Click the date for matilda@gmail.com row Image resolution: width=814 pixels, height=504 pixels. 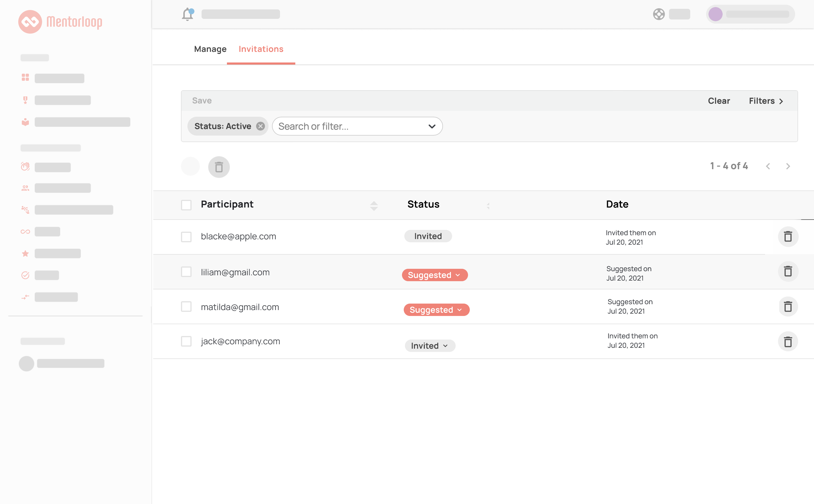(630, 306)
